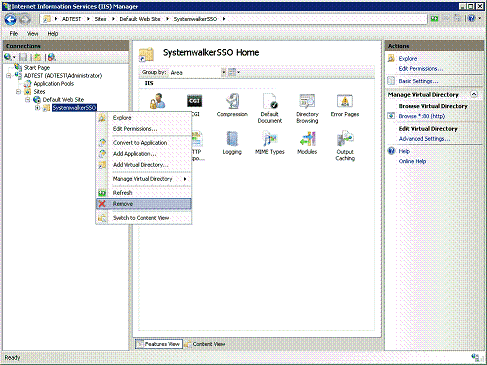
Task: Open the breadcrumb arrow after SystemwalkerSSO
Action: point(224,19)
